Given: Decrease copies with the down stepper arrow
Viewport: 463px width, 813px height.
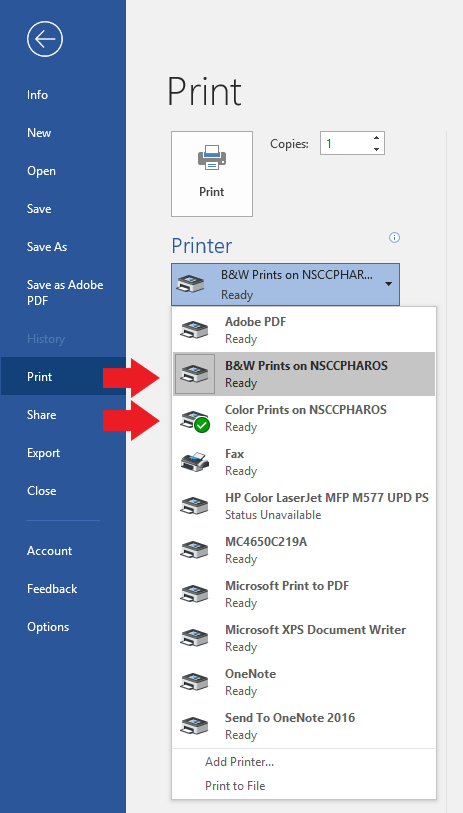Looking at the screenshot, I should (376, 149).
